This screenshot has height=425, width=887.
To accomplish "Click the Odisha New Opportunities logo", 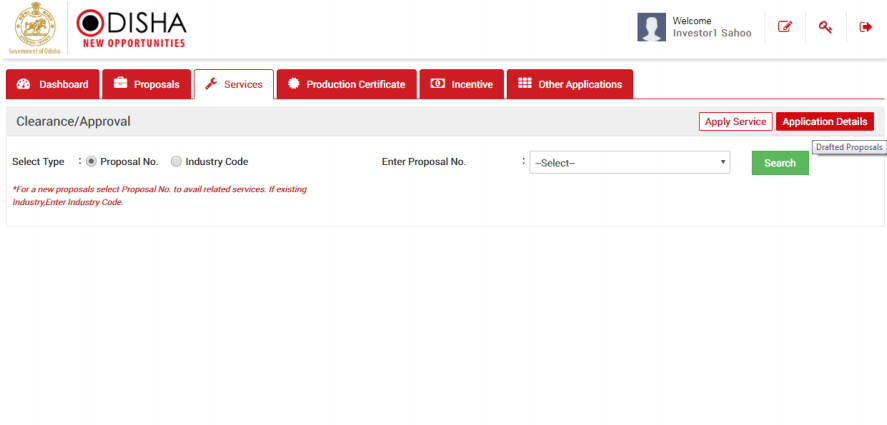I will pyautogui.click(x=131, y=28).
